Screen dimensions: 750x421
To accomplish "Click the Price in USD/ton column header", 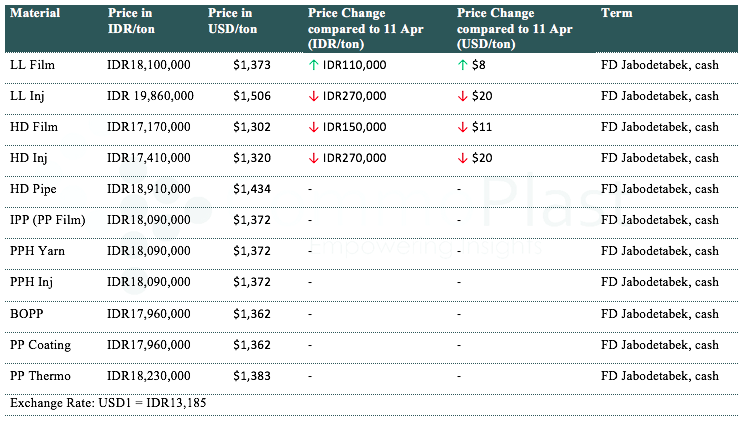I will pyautogui.click(x=233, y=21).
